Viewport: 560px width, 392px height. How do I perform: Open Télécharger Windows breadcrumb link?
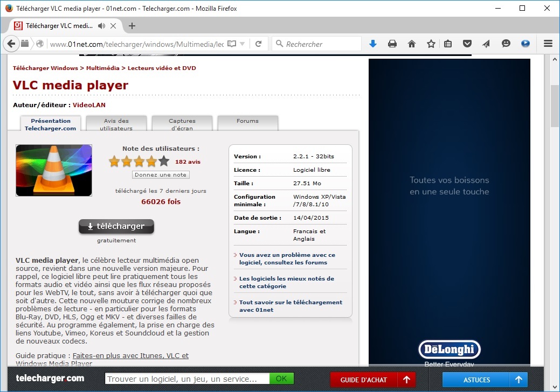(45, 68)
